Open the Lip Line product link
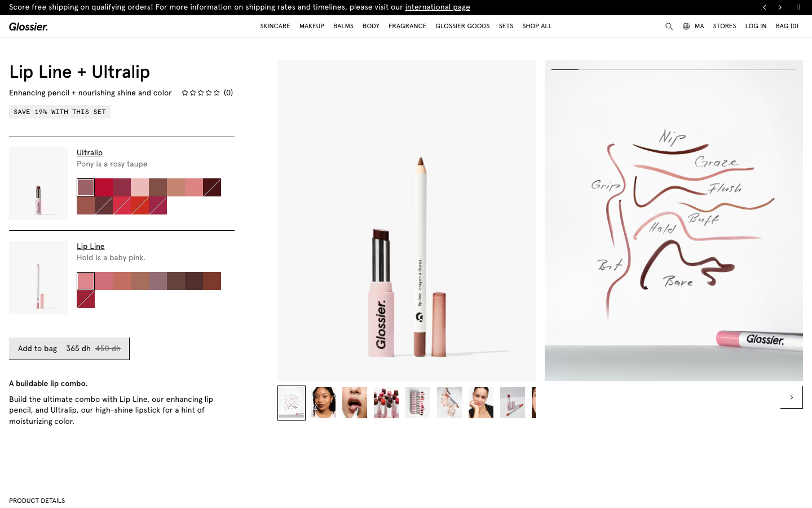Screen dimensions: 812x508 91,246
